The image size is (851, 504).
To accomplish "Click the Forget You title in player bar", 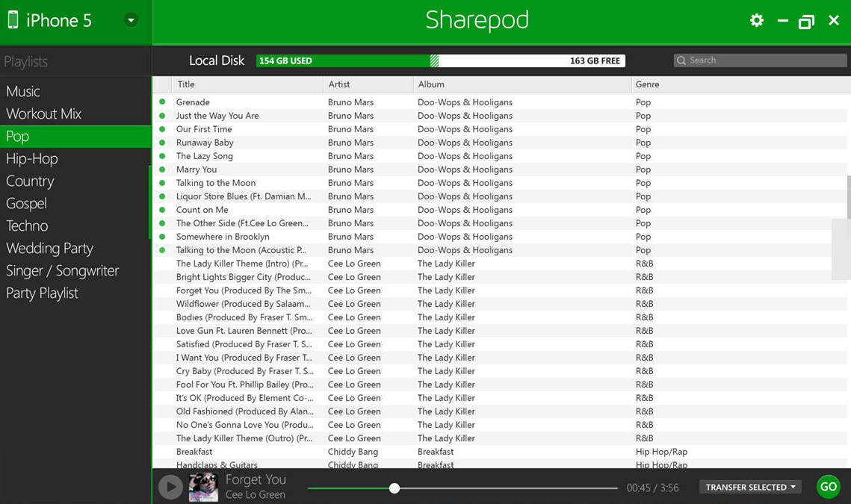I will (x=256, y=479).
